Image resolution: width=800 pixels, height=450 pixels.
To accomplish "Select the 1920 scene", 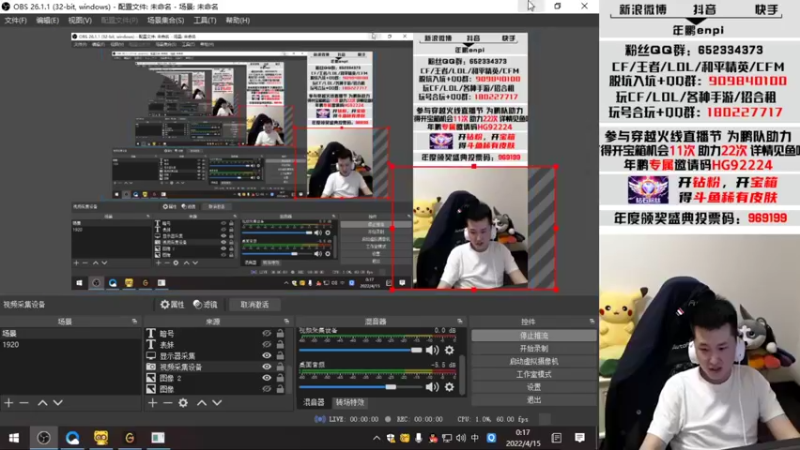I will coord(70,344).
